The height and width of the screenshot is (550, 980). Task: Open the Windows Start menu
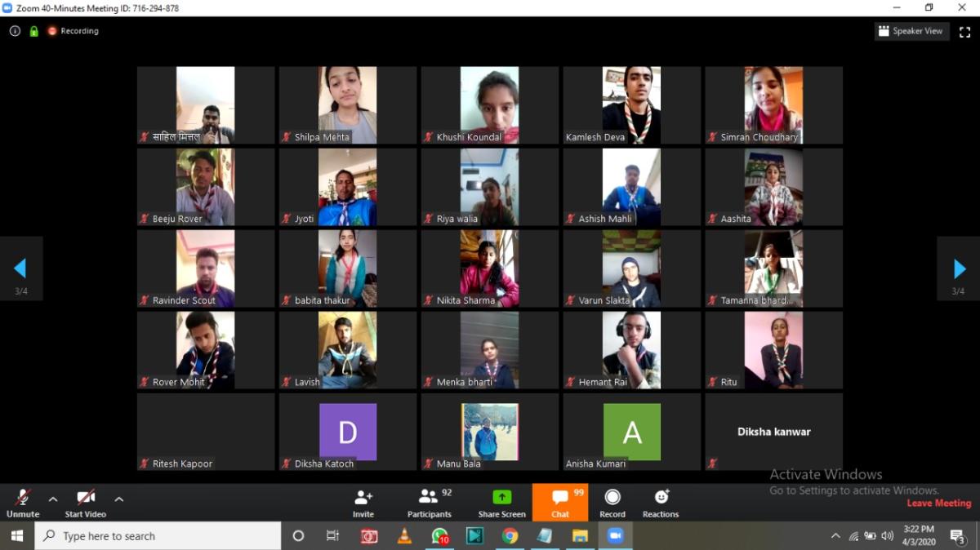click(x=16, y=536)
